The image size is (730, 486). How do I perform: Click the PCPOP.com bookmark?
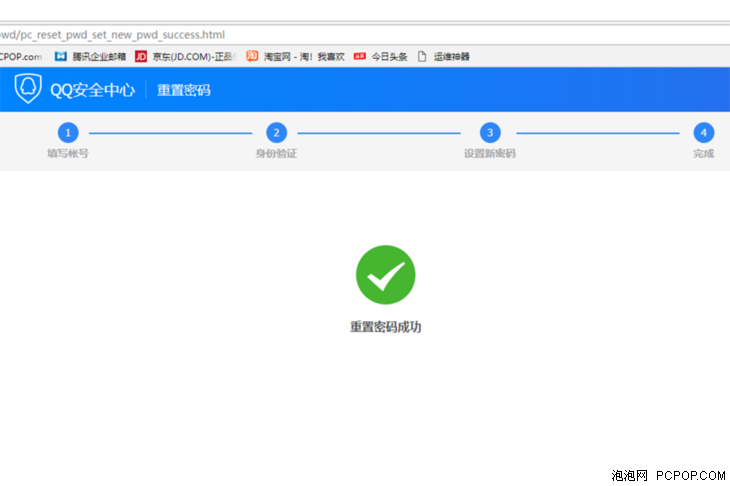20,57
